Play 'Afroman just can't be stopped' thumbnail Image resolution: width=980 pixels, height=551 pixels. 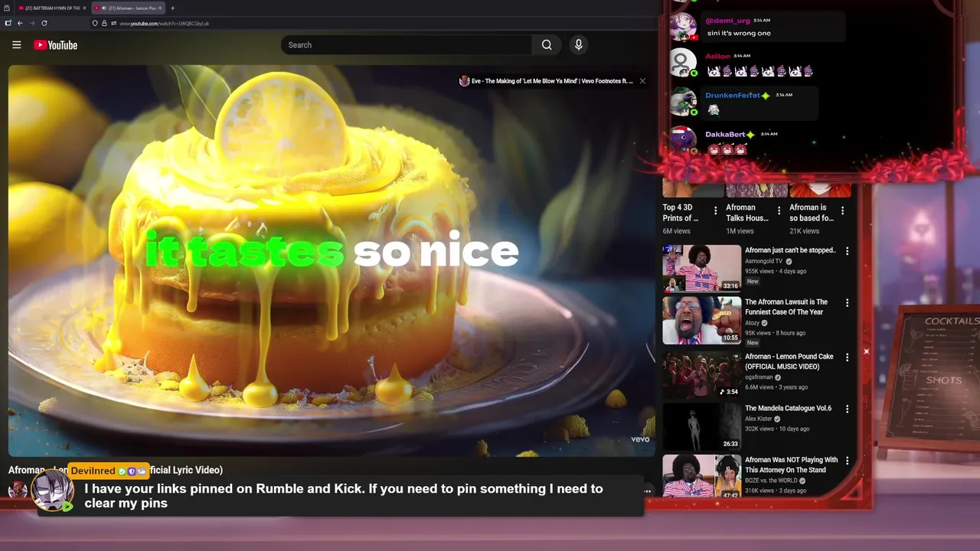coord(701,268)
